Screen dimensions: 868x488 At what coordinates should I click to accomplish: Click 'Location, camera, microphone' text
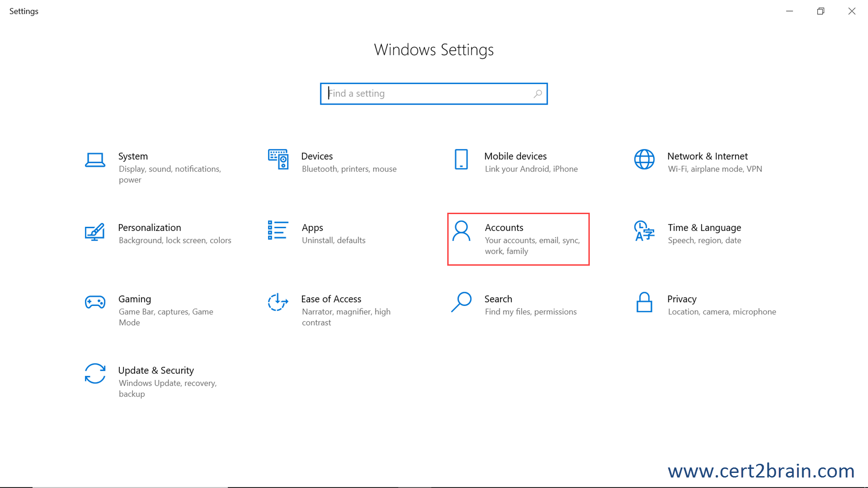[x=722, y=312]
